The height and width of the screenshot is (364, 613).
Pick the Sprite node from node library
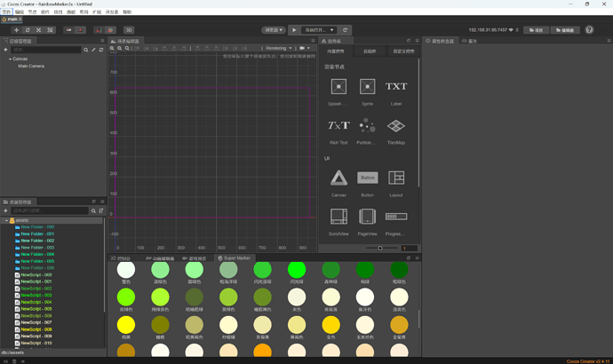point(367,87)
